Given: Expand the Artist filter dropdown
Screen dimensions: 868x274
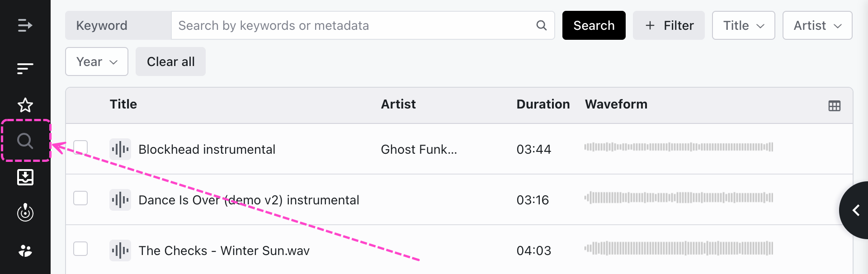Looking at the screenshot, I should 817,25.
